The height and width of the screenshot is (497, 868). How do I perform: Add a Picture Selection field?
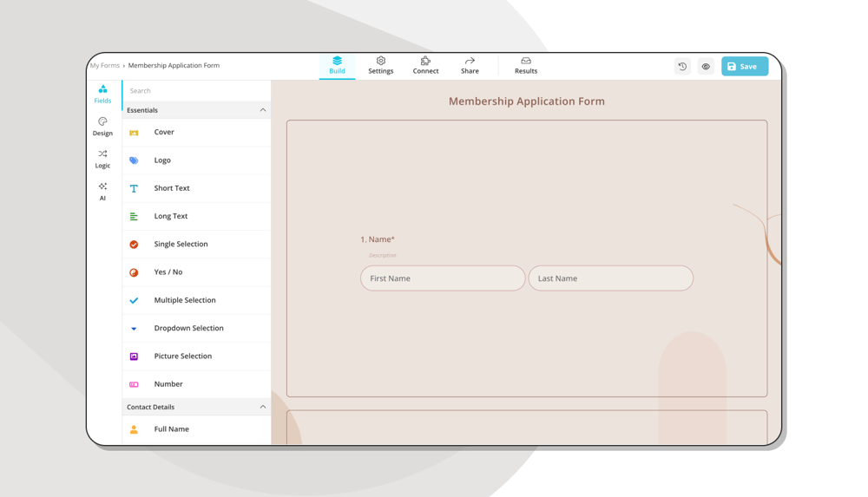182,356
